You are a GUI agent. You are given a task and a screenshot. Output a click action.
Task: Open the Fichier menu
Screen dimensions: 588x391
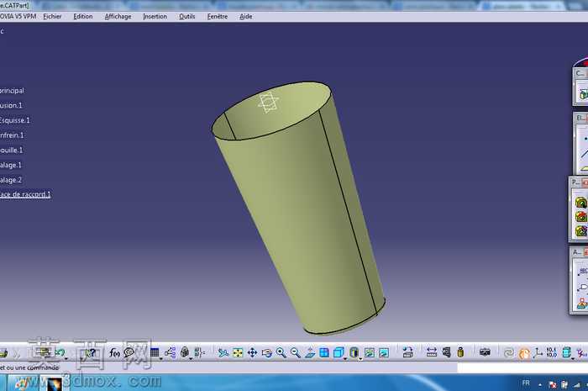[x=52, y=17]
